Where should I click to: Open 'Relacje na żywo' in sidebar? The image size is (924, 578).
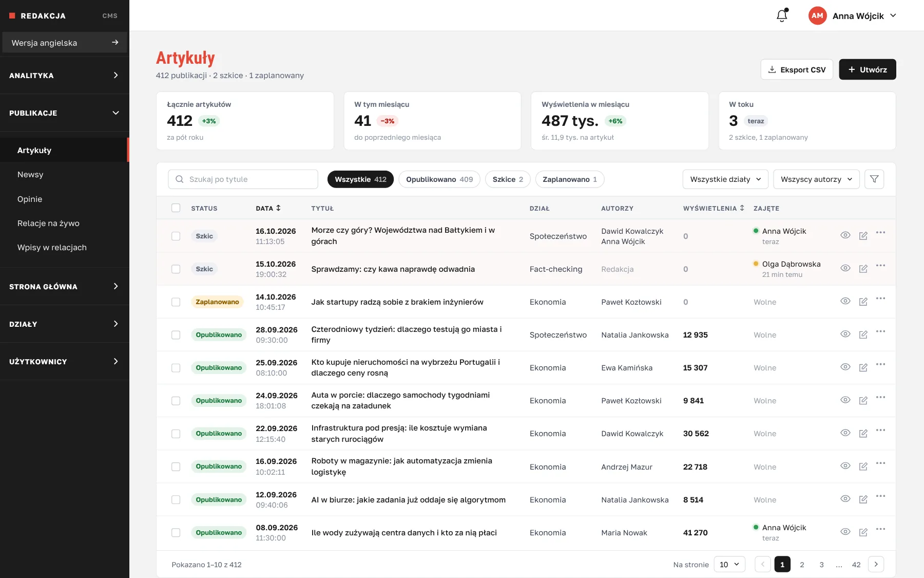click(65, 223)
